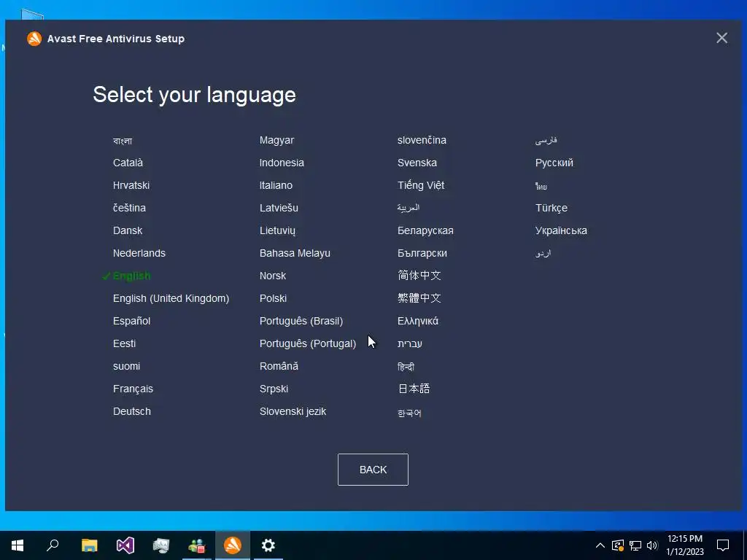This screenshot has height=560, width=747.
Task: Select slovenčina language
Action: tap(422, 141)
